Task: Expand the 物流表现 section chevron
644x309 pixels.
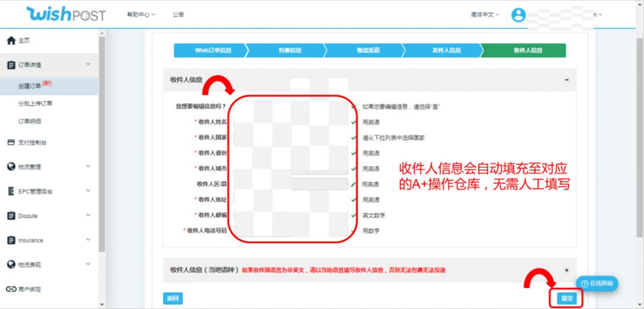Action: (x=88, y=264)
